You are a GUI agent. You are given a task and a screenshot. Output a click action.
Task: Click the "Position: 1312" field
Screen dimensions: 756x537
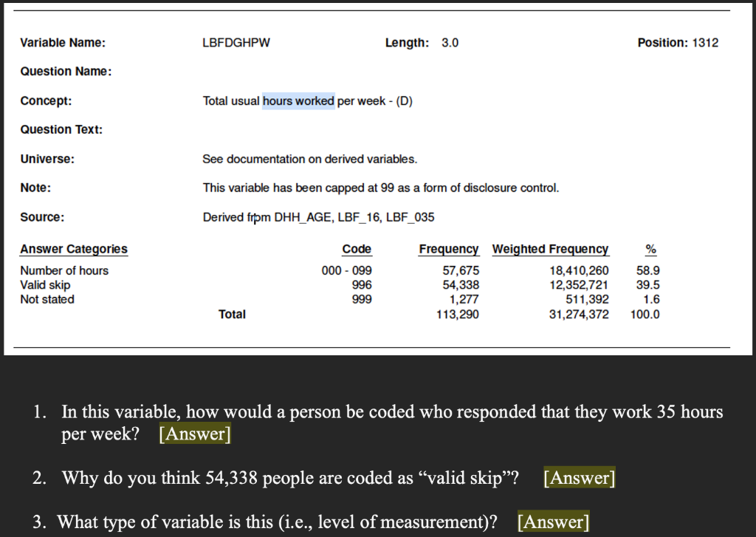677,42
